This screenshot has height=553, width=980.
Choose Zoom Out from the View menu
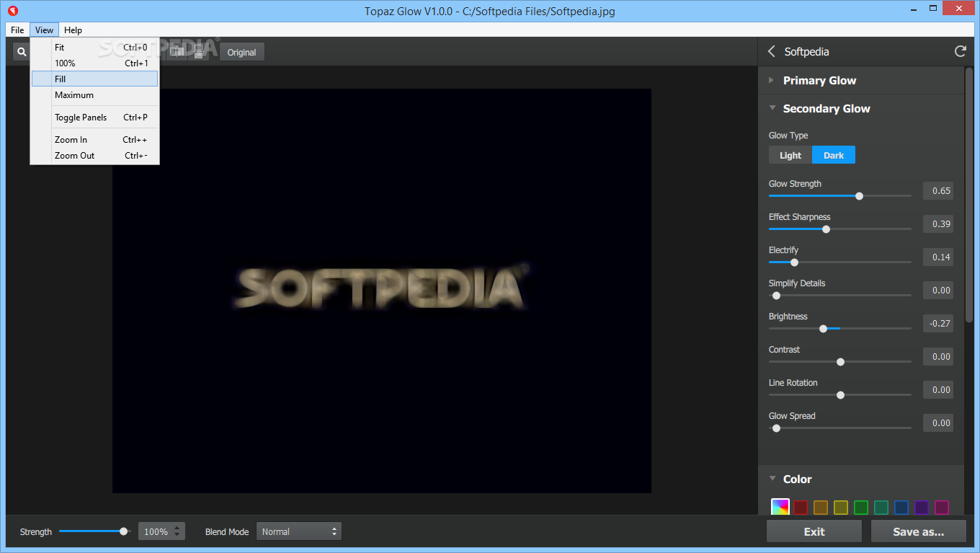point(94,156)
